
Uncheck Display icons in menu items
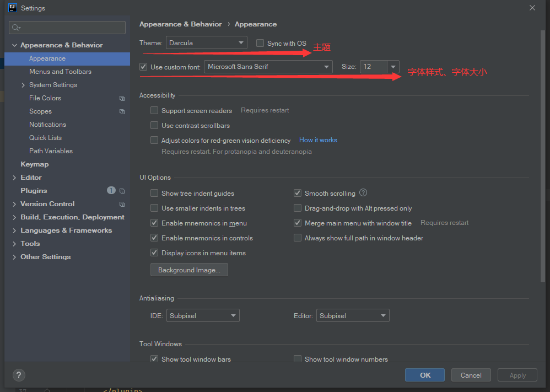pyautogui.click(x=154, y=253)
